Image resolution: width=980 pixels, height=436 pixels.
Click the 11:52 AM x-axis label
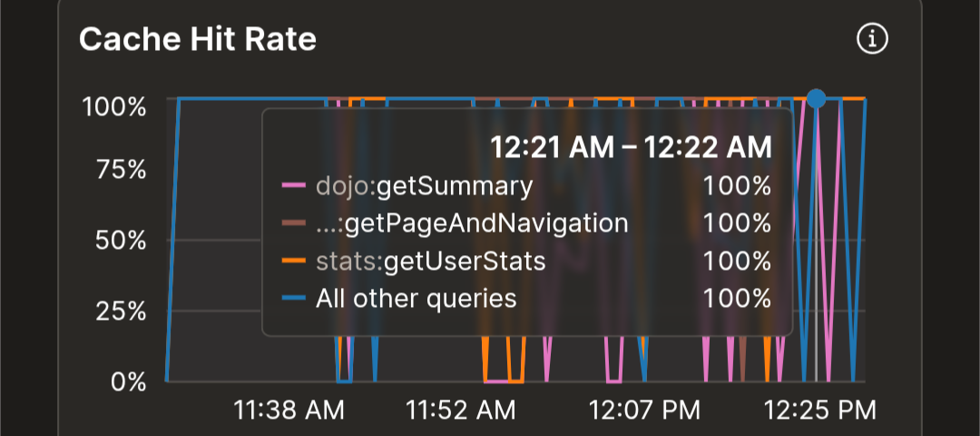point(461,411)
